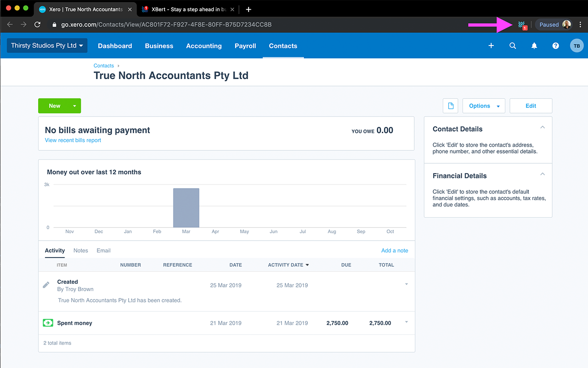The image size is (588, 368).
Task: Expand the green New button arrow
Action: pos(74,106)
